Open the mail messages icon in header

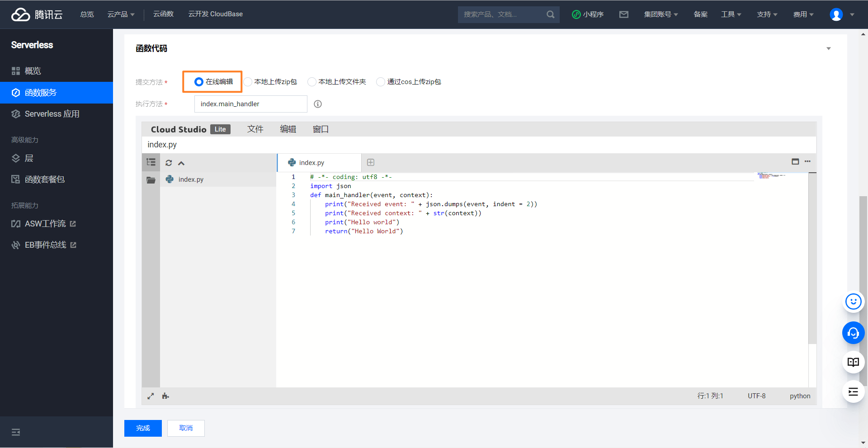[x=624, y=14]
